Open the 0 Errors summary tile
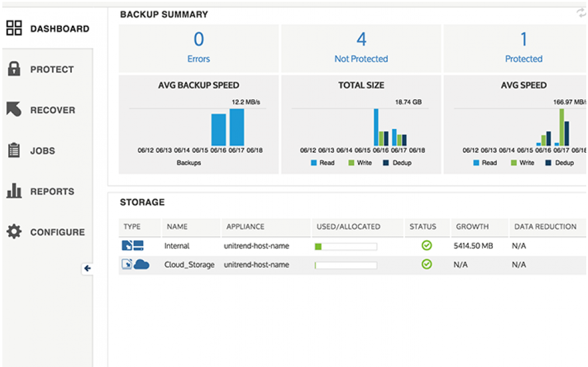 click(x=199, y=48)
